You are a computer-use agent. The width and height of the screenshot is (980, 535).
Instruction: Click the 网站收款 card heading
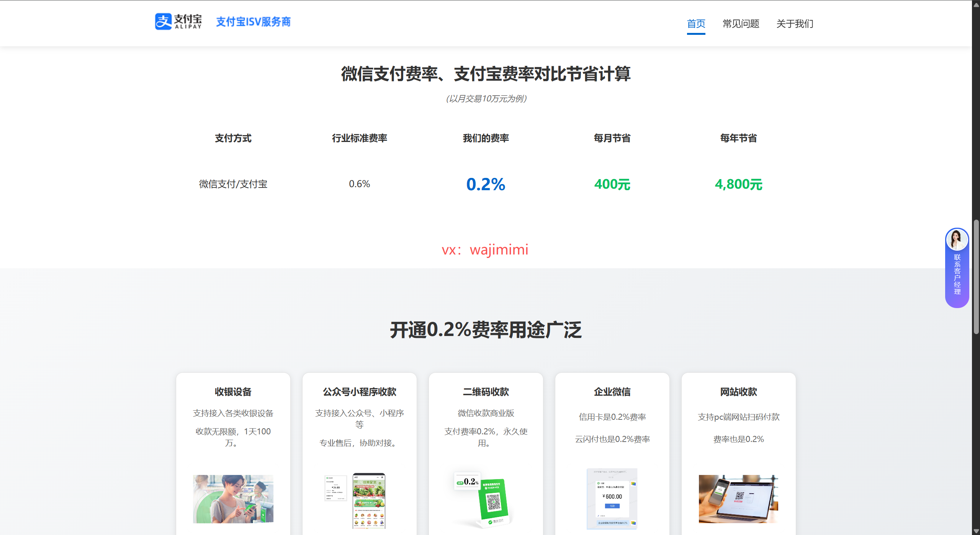pyautogui.click(x=738, y=392)
